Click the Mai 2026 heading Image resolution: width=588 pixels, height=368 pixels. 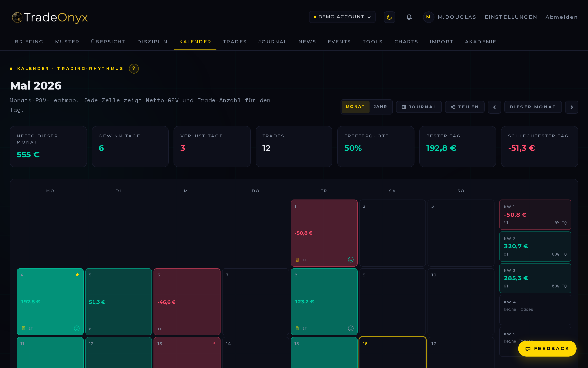(36, 86)
